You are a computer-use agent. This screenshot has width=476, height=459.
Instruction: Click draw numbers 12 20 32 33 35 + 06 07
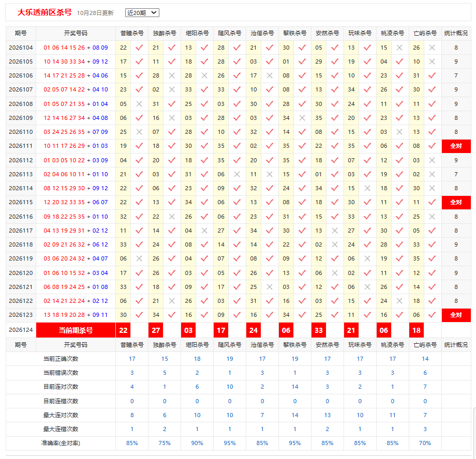pos(76,202)
